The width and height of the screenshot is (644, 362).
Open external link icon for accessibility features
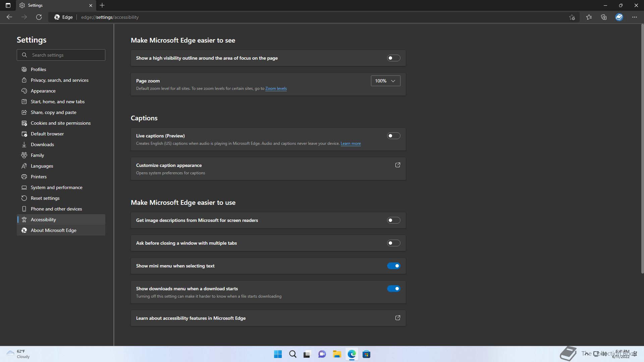(x=398, y=318)
